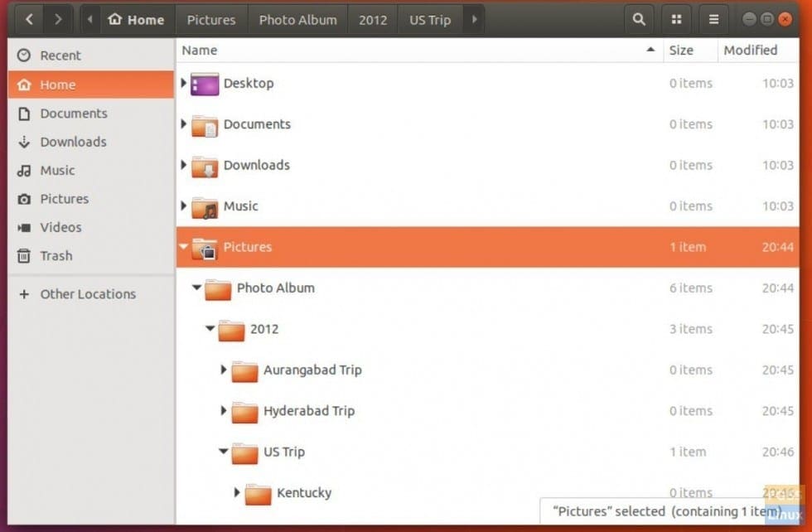Select US Trip in the breadcrumb bar
This screenshot has height=532, width=812.
(x=430, y=19)
